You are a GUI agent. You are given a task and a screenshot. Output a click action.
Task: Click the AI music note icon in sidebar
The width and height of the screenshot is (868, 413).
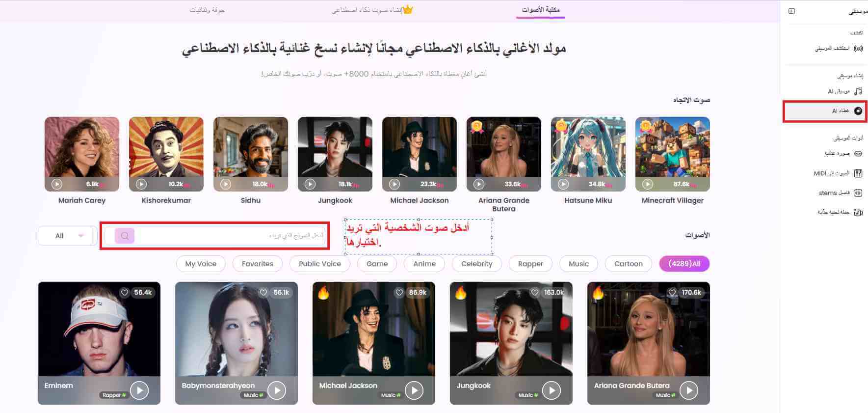pyautogui.click(x=858, y=91)
